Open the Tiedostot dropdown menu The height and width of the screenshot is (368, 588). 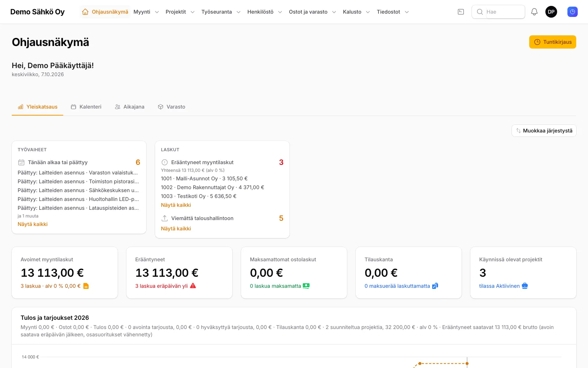click(393, 12)
